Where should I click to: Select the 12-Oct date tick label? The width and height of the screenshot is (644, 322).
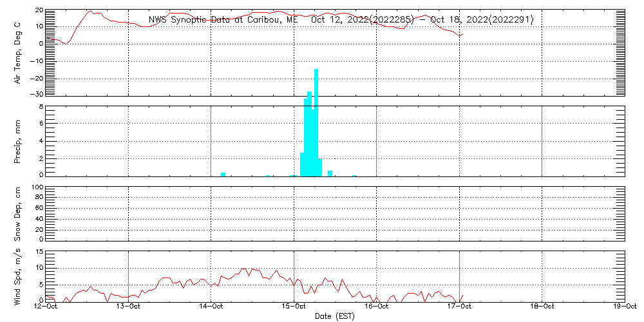pos(46,308)
